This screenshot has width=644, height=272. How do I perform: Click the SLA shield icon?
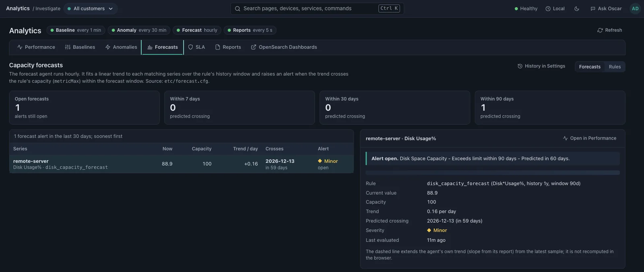pyautogui.click(x=191, y=47)
